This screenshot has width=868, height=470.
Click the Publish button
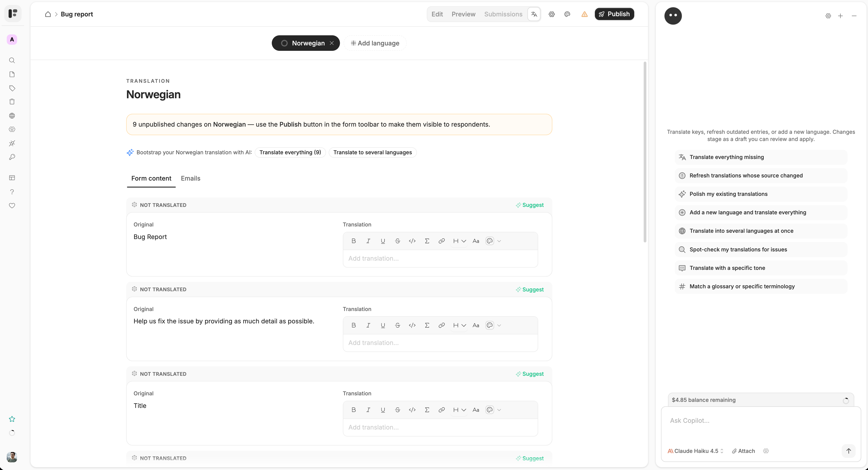pyautogui.click(x=614, y=14)
